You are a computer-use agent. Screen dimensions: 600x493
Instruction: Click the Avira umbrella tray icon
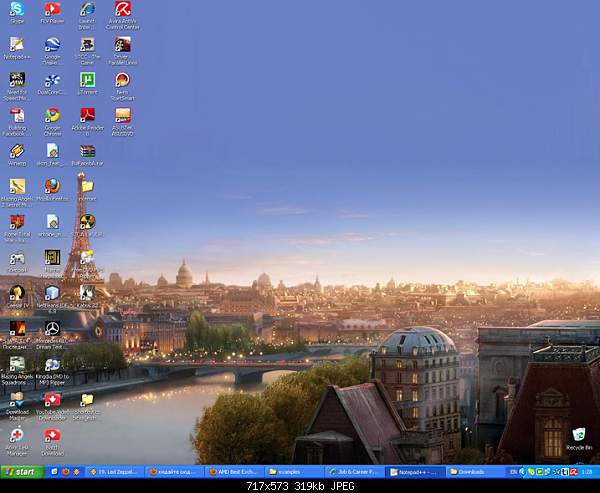[x=573, y=472]
